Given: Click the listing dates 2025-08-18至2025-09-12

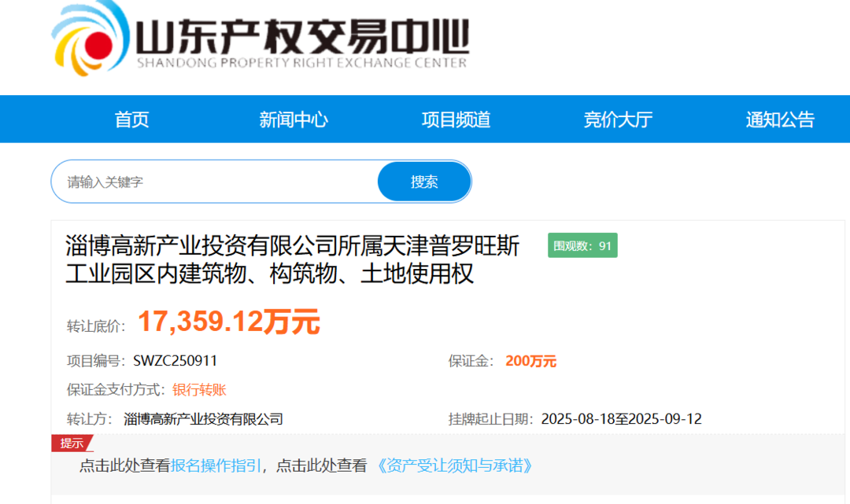Looking at the screenshot, I should [x=621, y=419].
